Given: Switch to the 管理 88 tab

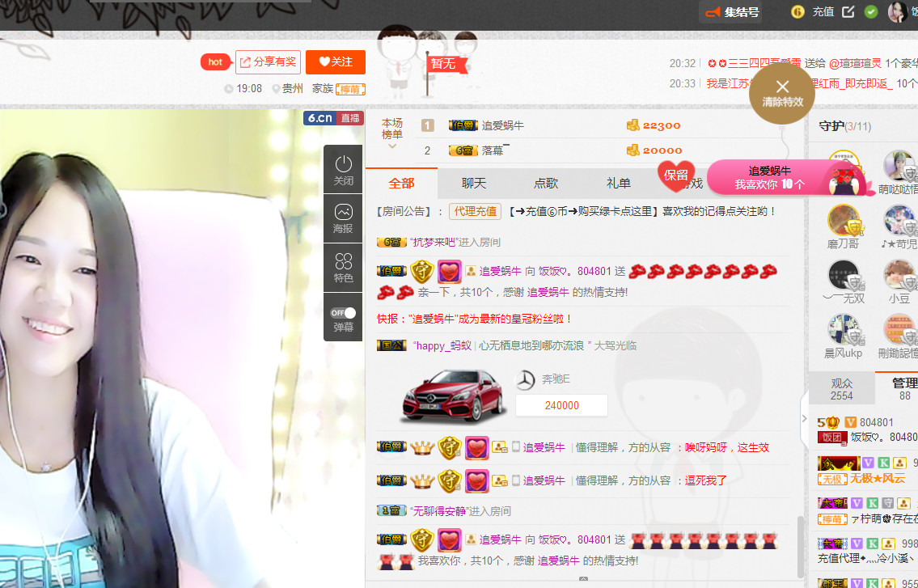Looking at the screenshot, I should point(897,388).
